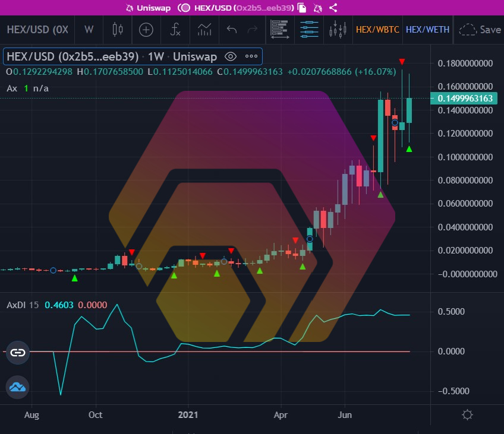
Task: Click the +16.07% change value
Action: pos(376,72)
